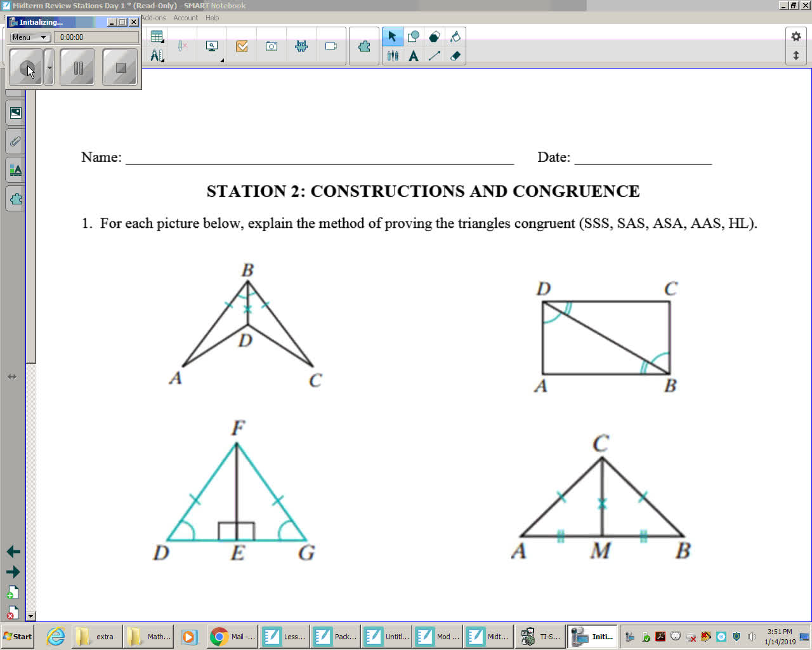
Task: Select the Pens tool
Action: point(393,56)
